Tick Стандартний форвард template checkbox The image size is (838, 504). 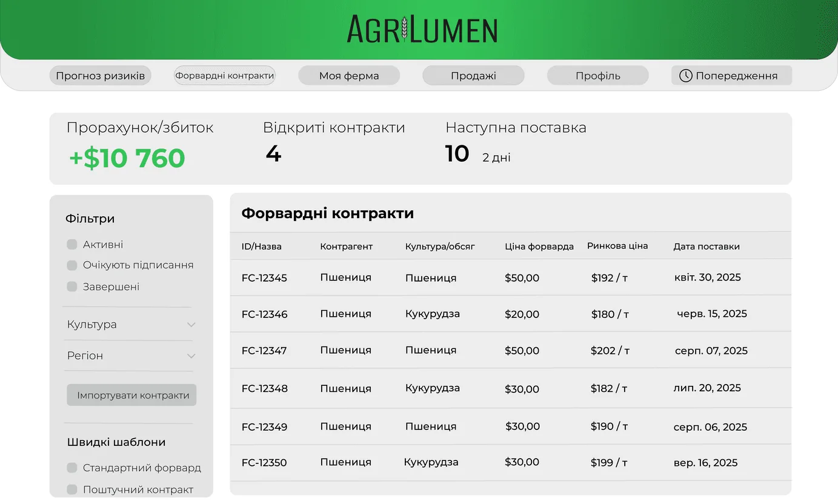coord(72,468)
